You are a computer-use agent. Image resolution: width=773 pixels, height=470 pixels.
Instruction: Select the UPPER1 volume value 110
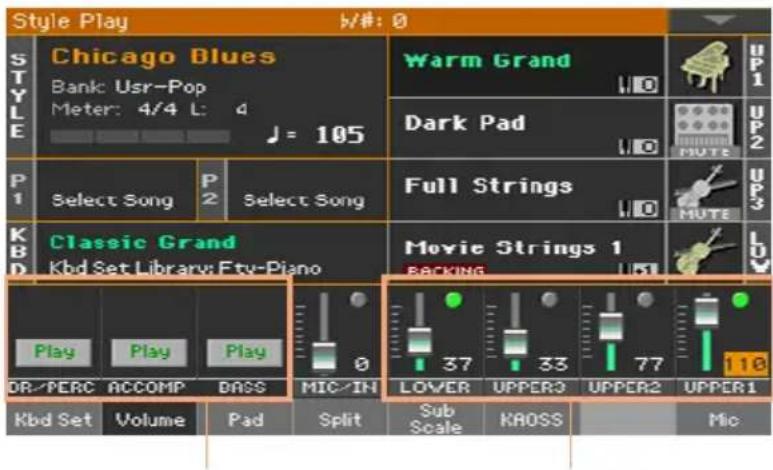pos(745,364)
